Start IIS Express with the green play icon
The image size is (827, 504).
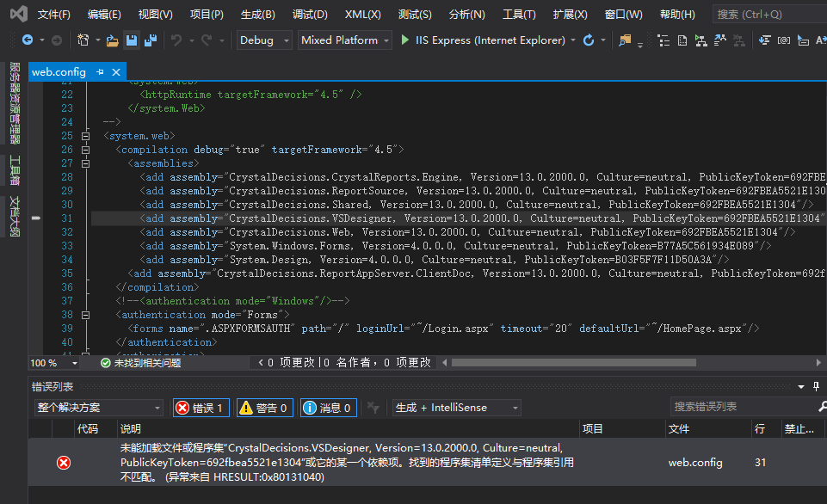[405, 40]
